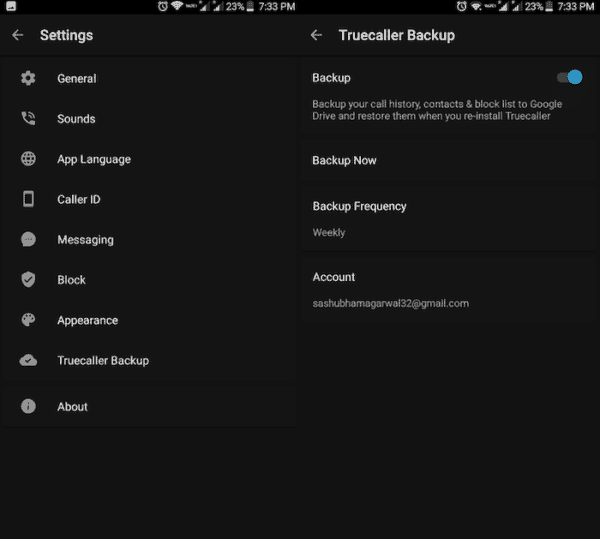Open General settings
Screen dimensions: 600x539
(148, 78)
